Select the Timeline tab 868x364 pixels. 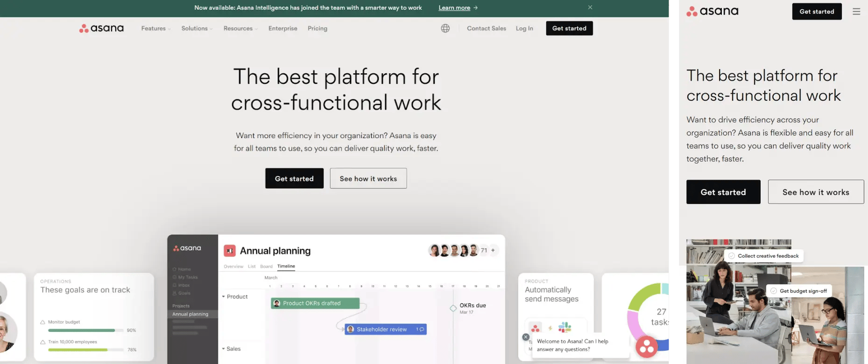point(286,266)
